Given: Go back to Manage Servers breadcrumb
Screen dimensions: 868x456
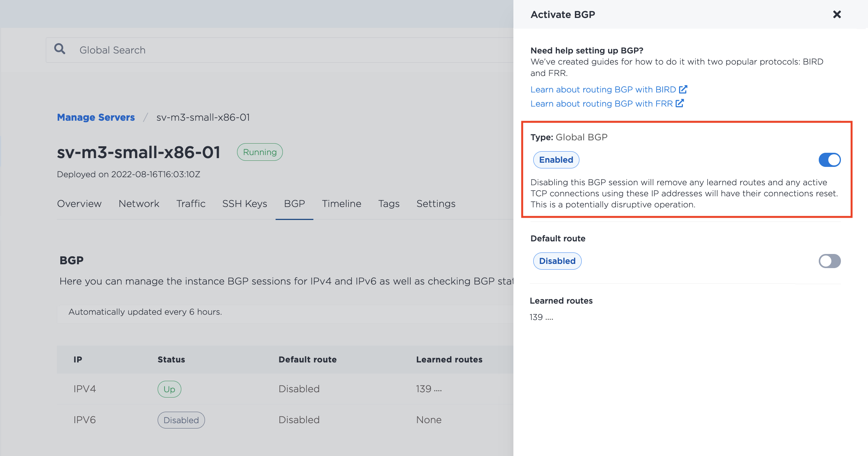Looking at the screenshot, I should tap(96, 117).
